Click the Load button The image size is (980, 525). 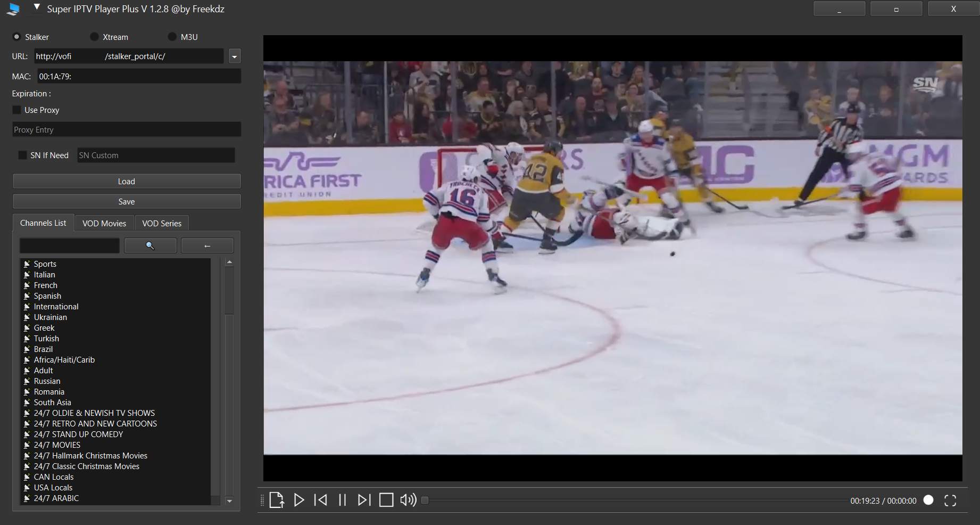(x=127, y=181)
